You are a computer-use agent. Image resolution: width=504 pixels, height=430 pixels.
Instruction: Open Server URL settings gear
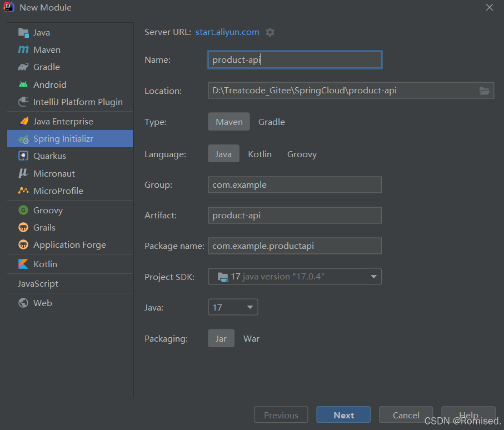[270, 32]
